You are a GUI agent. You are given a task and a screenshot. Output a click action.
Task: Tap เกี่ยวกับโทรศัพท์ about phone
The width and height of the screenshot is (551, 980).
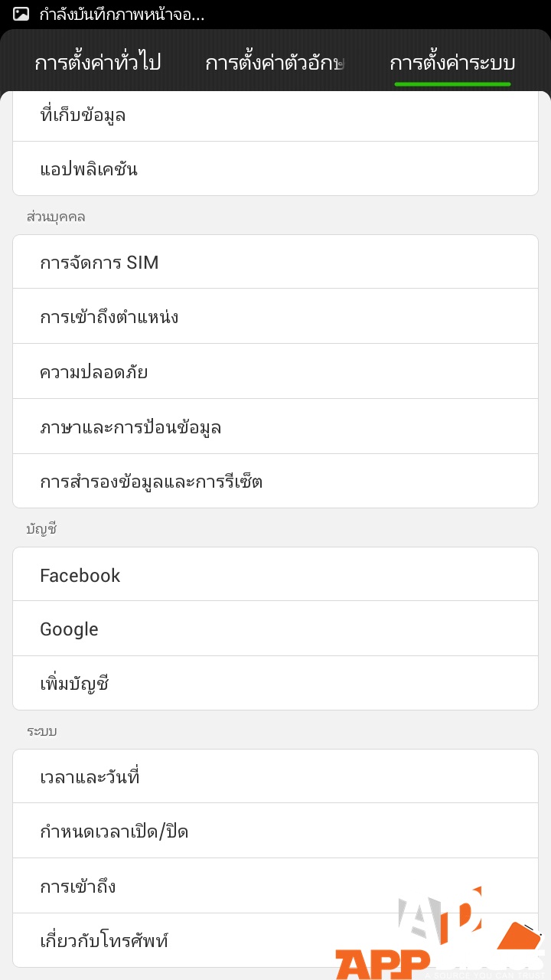coord(230,940)
